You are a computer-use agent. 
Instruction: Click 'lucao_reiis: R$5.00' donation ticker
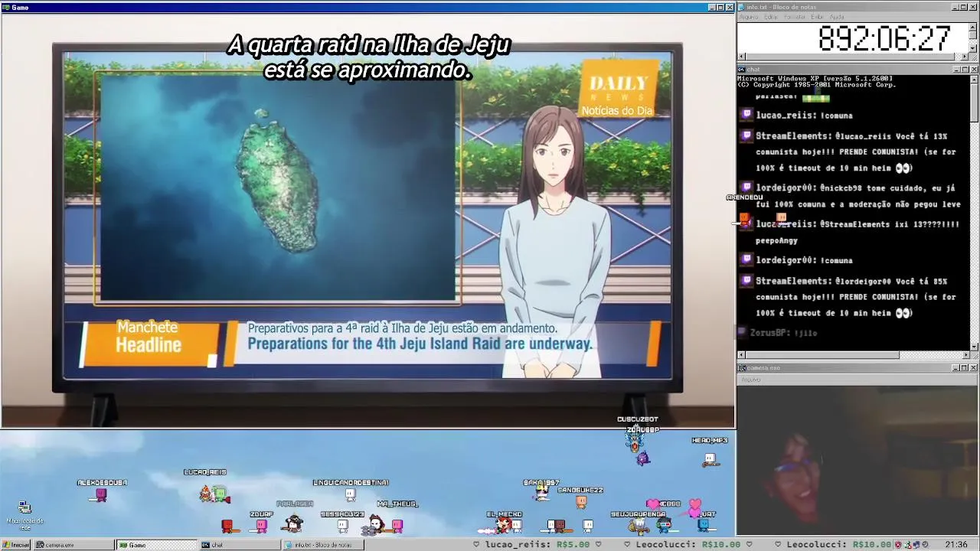537,545
